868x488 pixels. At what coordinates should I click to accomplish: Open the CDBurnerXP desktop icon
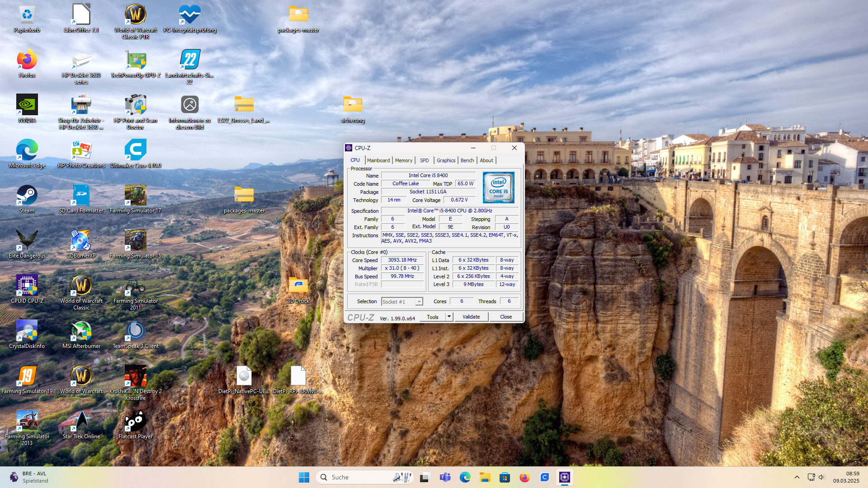(x=81, y=241)
